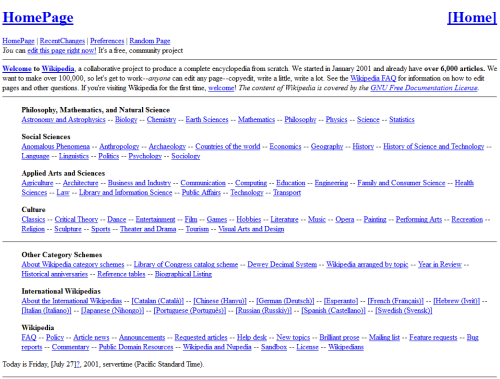Select the Literature link
Viewport: 500px width, 379px height.
coord(284,219)
